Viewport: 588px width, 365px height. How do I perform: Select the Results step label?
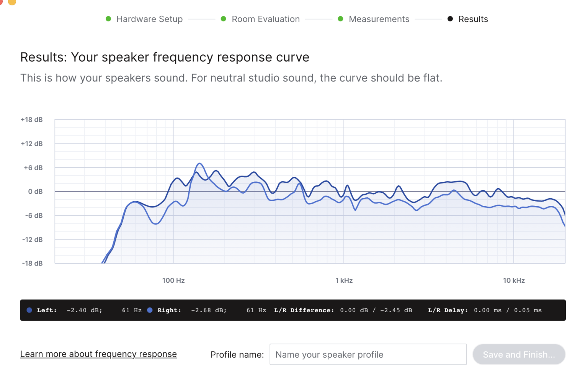tap(473, 19)
